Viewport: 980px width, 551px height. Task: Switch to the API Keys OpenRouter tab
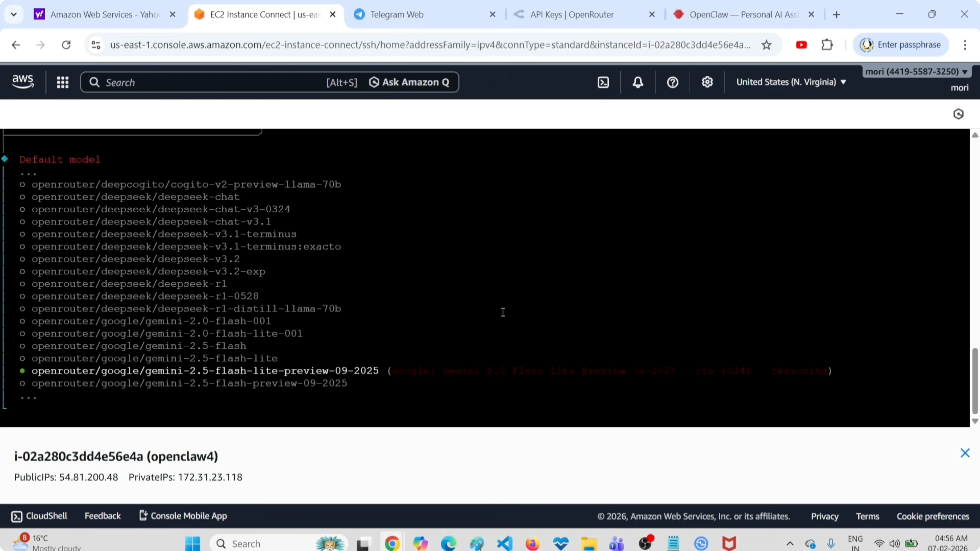pyautogui.click(x=572, y=14)
